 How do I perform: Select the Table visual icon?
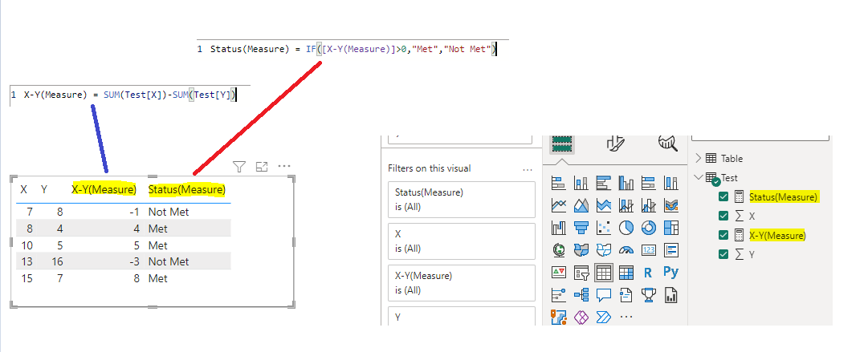pos(603,273)
